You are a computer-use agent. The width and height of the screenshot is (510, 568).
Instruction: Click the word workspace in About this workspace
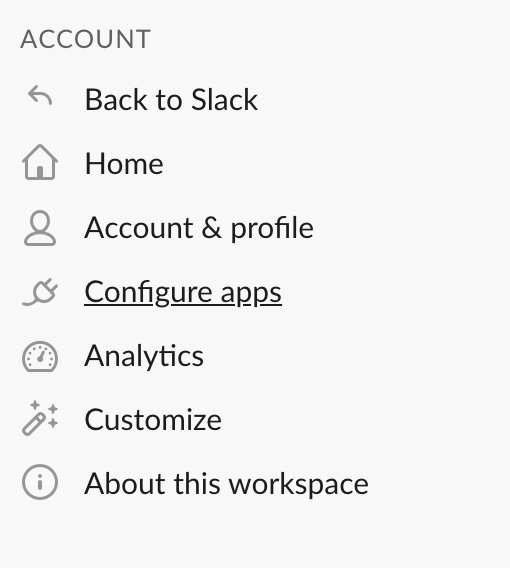pos(299,485)
